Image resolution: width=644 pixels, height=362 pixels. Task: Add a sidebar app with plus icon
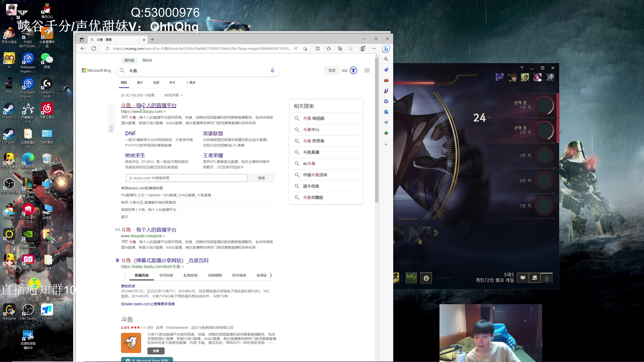(x=386, y=145)
